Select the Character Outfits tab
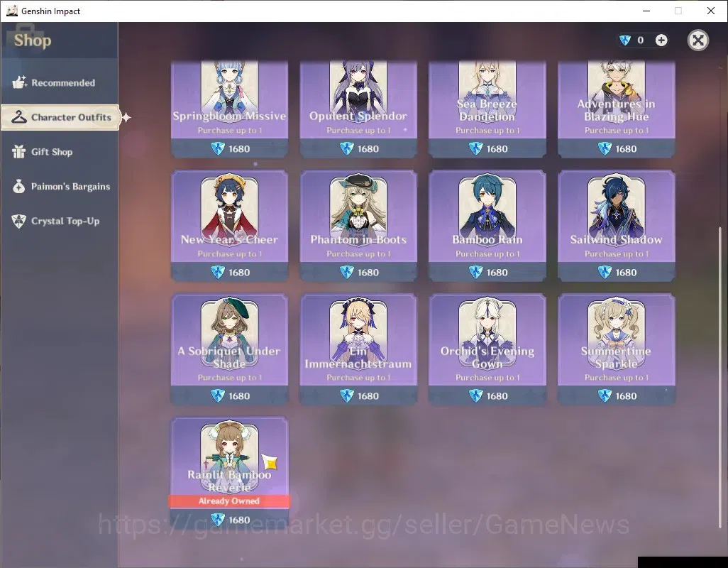Viewport: 728px width, 568px height. tap(60, 117)
